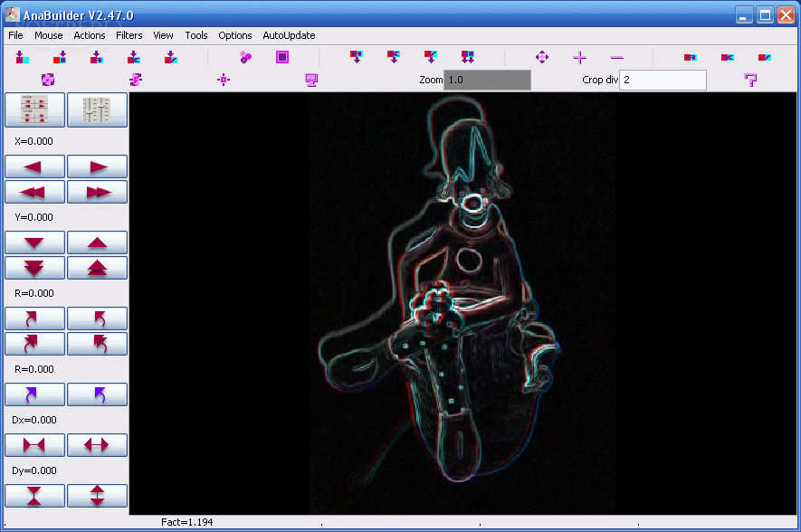Click the sliders panel button at top left
The height and width of the screenshot is (532, 801).
(97, 109)
